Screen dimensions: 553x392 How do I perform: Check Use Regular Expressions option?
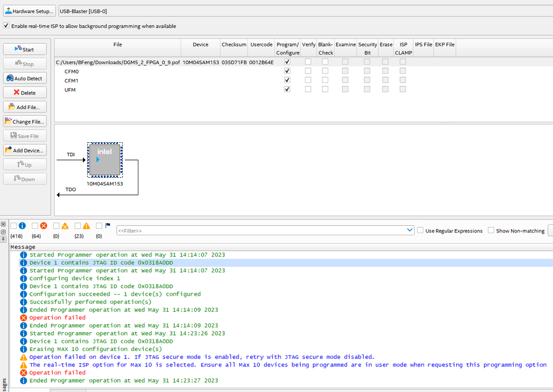pyautogui.click(x=421, y=230)
